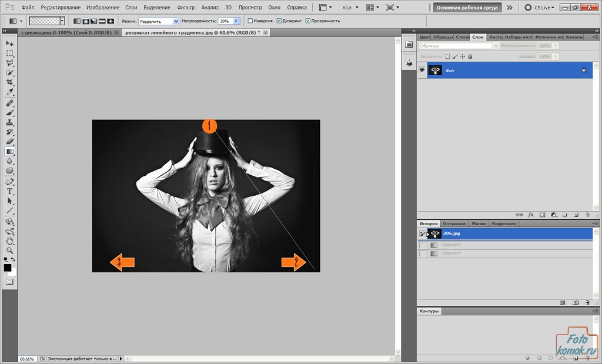Image resolution: width=602 pixels, height=364 pixels.
Task: Select the Zoom tool in toolbox
Action: (x=9, y=250)
